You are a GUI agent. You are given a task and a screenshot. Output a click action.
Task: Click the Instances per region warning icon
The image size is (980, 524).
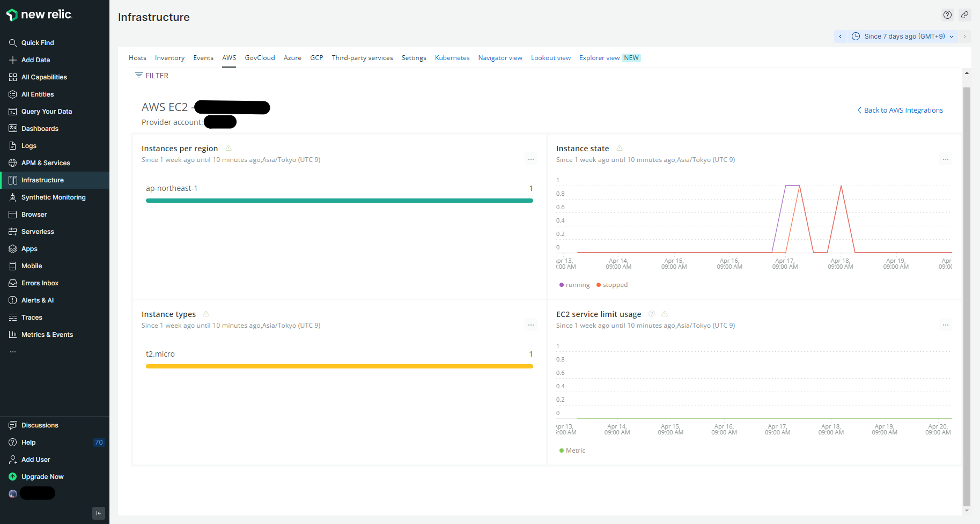[229, 148]
